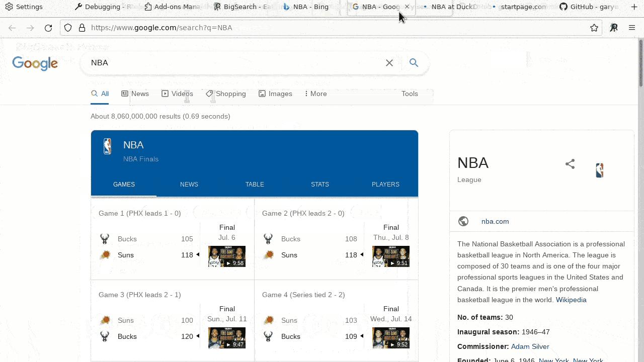Viewport: 644px width, 362px height.
Task: Play Game 3 highlights video 9:47
Action: 227,338
